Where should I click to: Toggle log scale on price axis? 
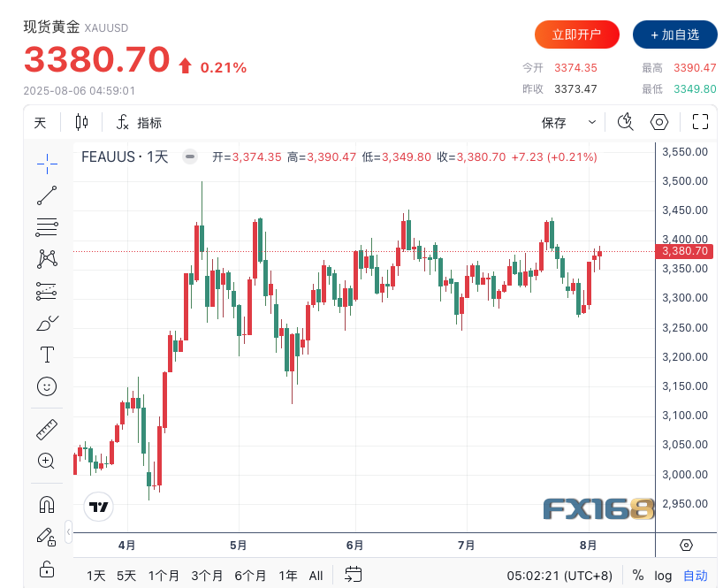(663, 576)
